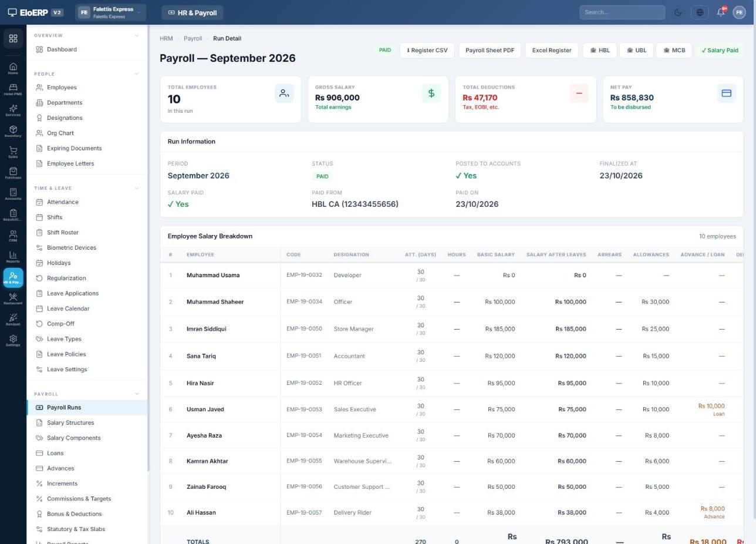
Task: Open the Purchase module
Action: click(13, 173)
